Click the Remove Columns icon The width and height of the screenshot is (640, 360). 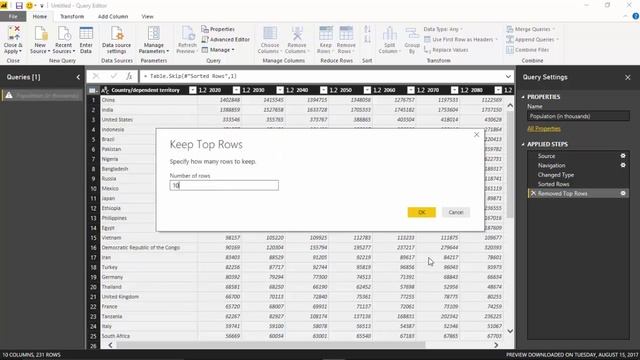[297, 40]
